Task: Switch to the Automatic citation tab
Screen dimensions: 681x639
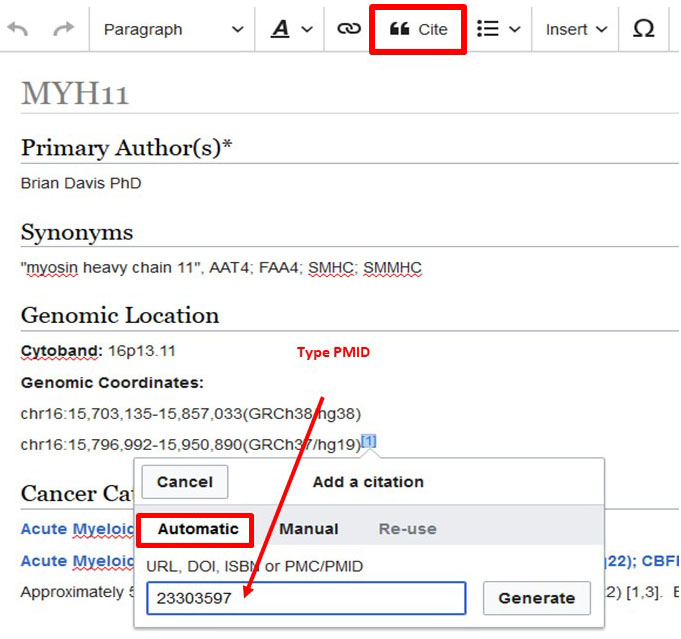Action: pos(197,529)
